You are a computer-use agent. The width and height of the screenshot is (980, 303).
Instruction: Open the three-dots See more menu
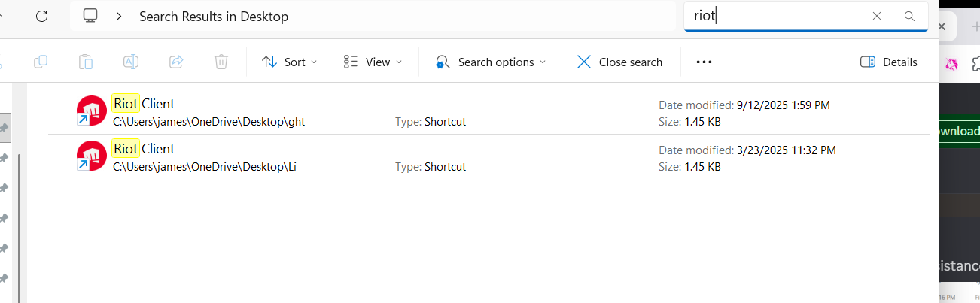[704, 62]
